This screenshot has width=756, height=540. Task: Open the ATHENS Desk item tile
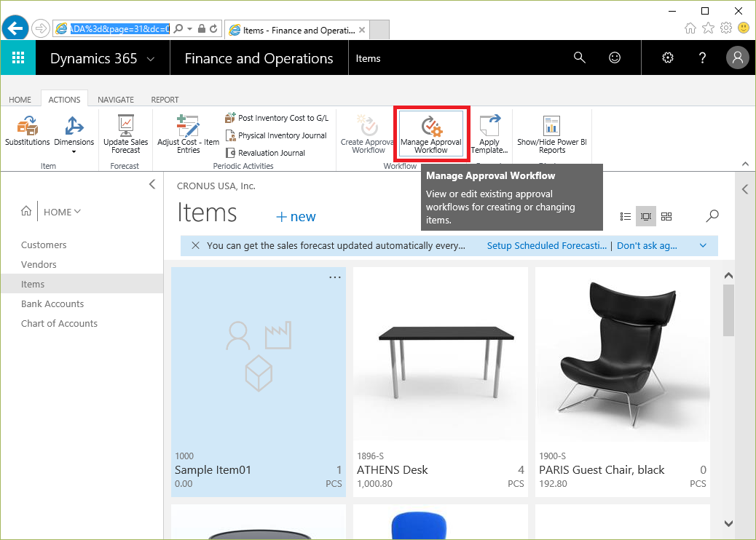point(441,382)
